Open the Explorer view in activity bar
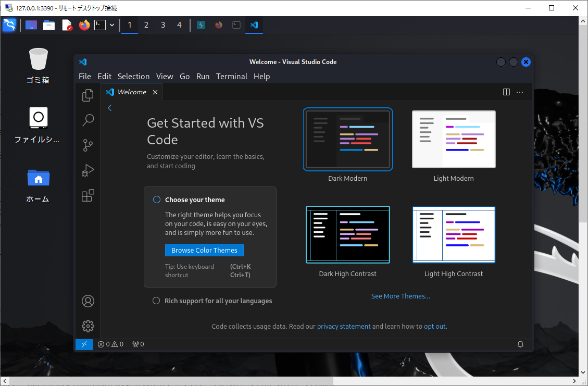Screen dimensions: 588x386 coord(87,95)
